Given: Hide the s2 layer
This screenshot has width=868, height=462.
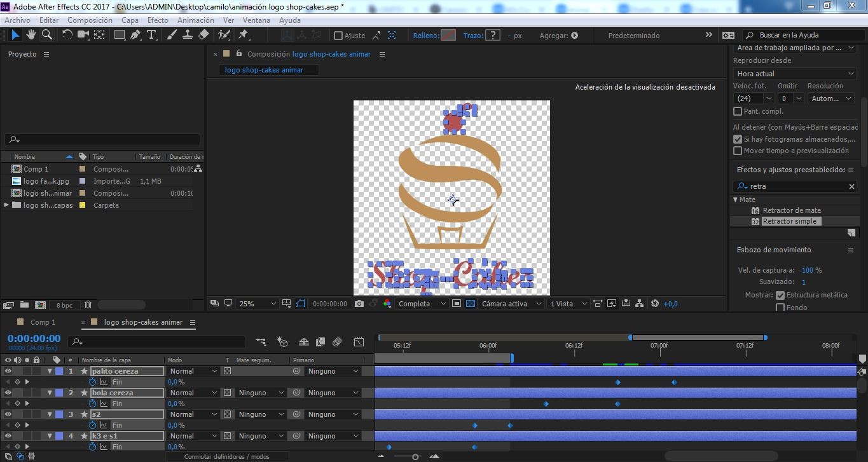Looking at the screenshot, I should pyautogui.click(x=8, y=414).
